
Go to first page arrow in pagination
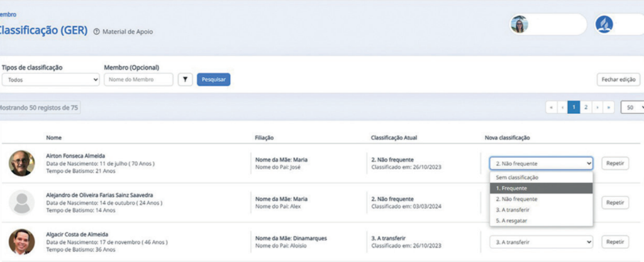[552, 107]
